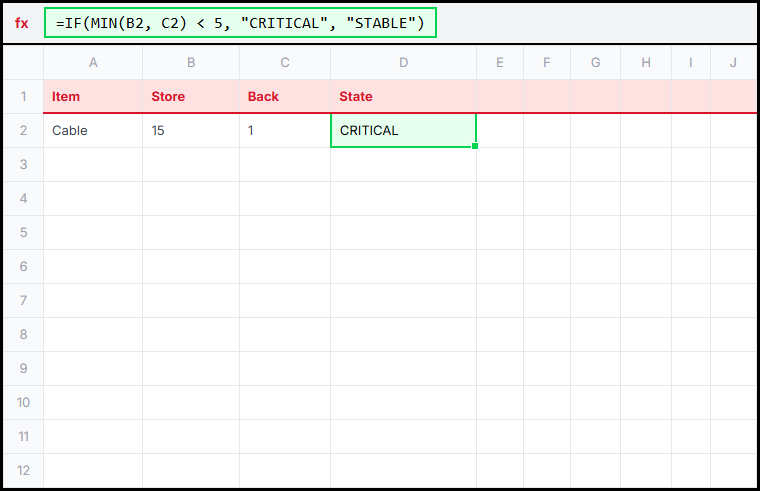This screenshot has width=760, height=491.
Task: Click the Item header cell
Action: [x=93, y=97]
